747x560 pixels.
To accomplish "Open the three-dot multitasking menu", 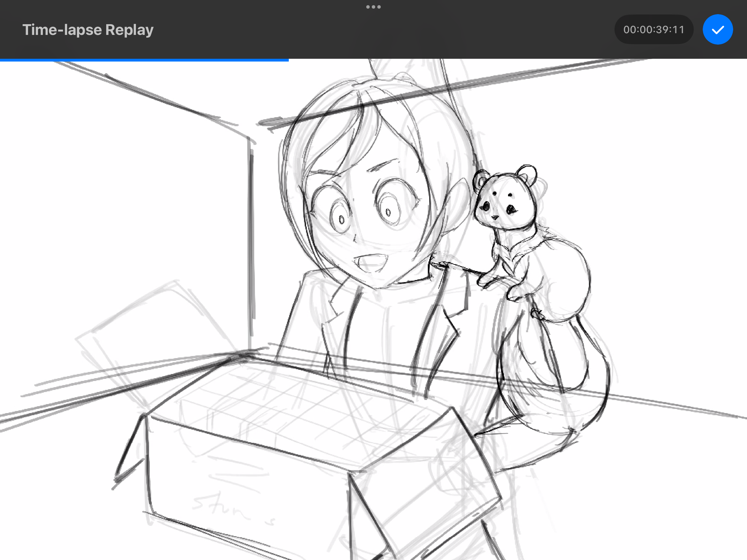I will (x=373, y=7).
